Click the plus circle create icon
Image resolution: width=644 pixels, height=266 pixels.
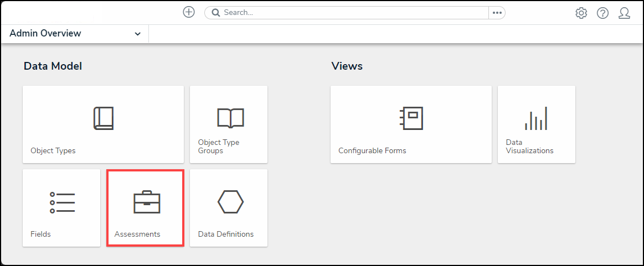click(189, 12)
